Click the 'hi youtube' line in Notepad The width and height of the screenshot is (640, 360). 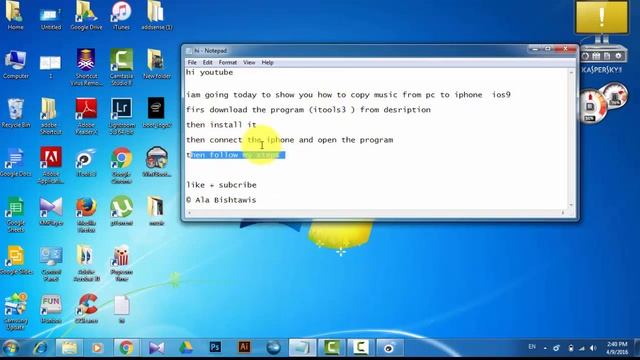click(x=209, y=72)
